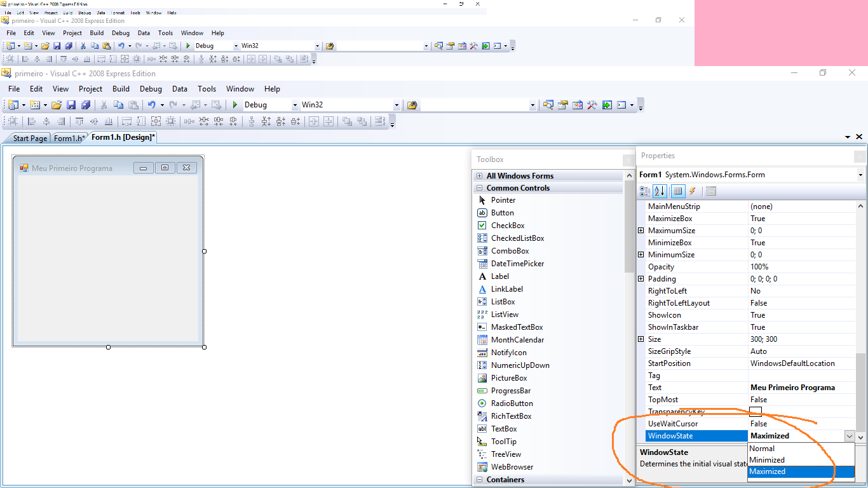Image resolution: width=868 pixels, height=488 pixels.
Task: Click the DateTimePicker toolbox item
Action: click(x=517, y=264)
